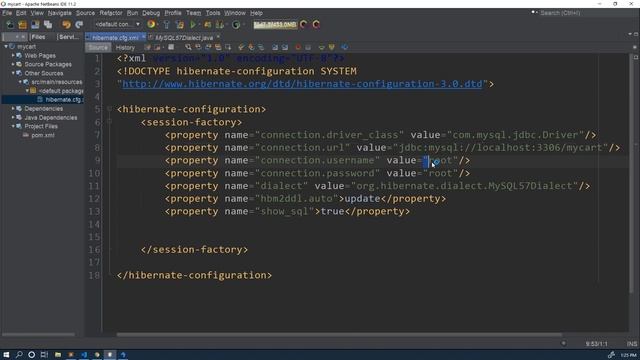
Task: Switch to the Files panel tab
Action: (38, 37)
